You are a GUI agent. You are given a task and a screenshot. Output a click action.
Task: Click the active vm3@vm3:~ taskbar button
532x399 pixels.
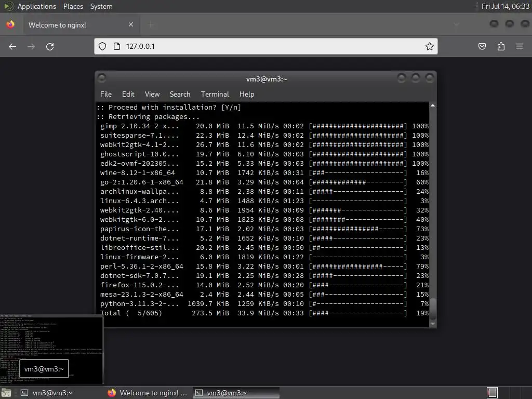(x=236, y=393)
